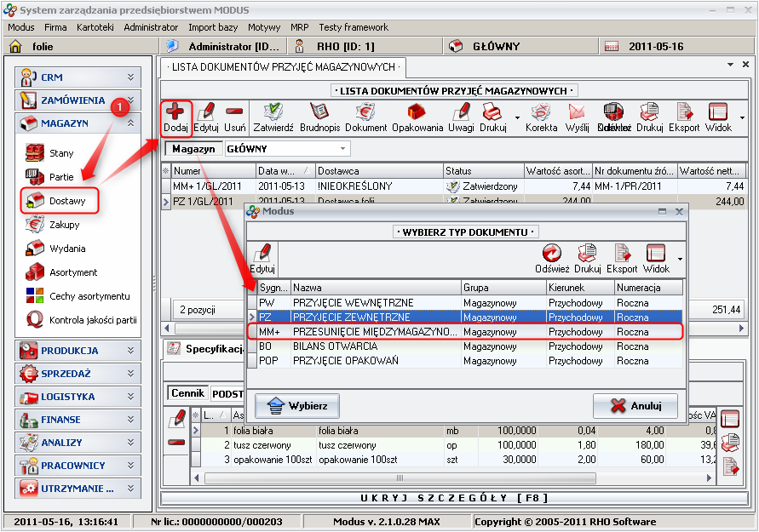Screen dimensions: 759x532
Task: Open the Kartoteki menu
Action: pos(95,27)
